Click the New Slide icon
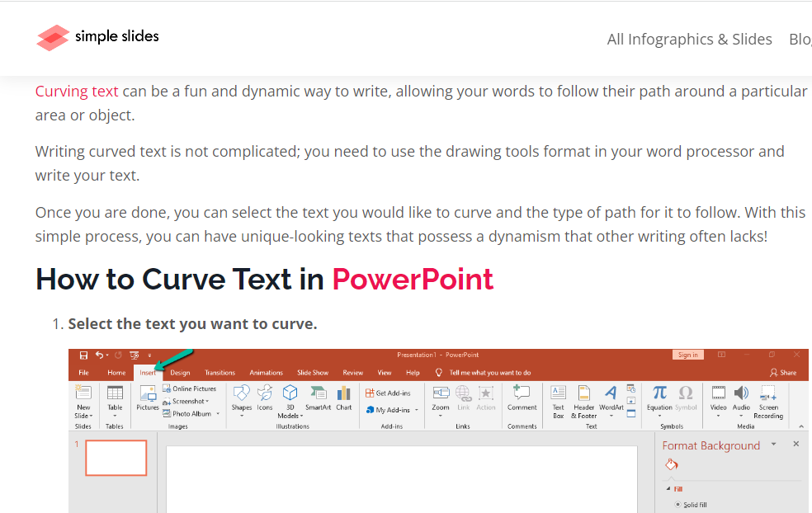The image size is (812, 513). [x=83, y=393]
